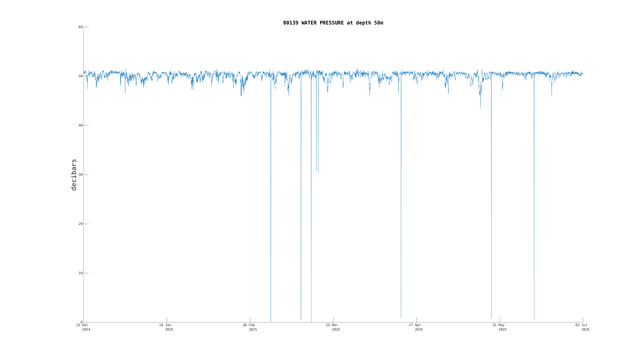
Task: Click the x-axis date label '31 May 2025'
Action: coord(499,327)
